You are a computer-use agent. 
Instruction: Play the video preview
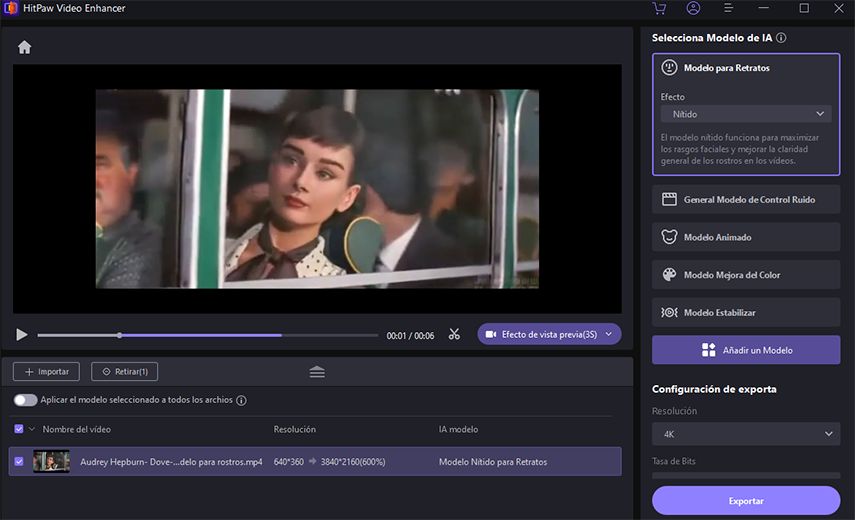tap(21, 335)
